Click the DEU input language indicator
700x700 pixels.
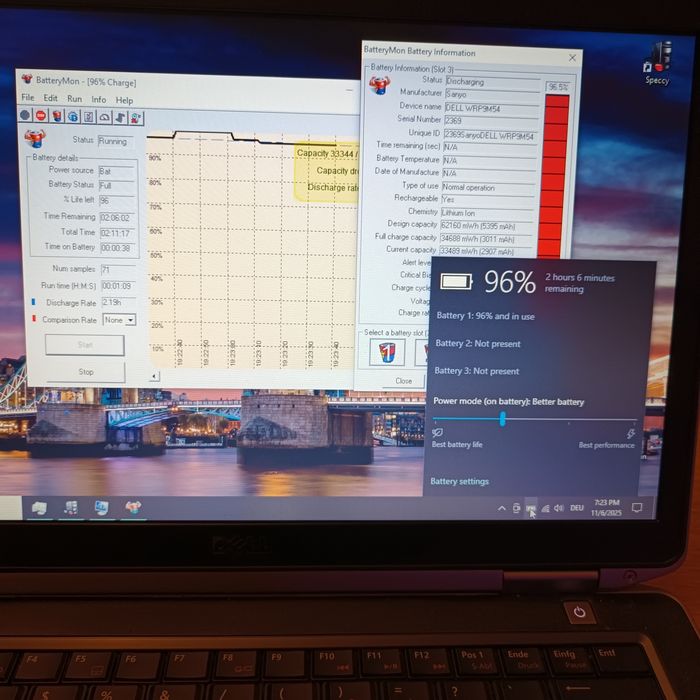click(577, 508)
